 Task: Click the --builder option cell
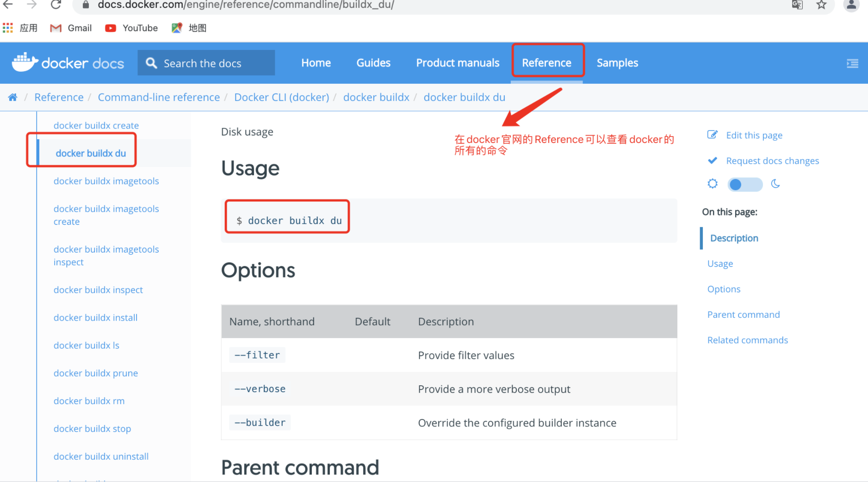click(x=260, y=423)
